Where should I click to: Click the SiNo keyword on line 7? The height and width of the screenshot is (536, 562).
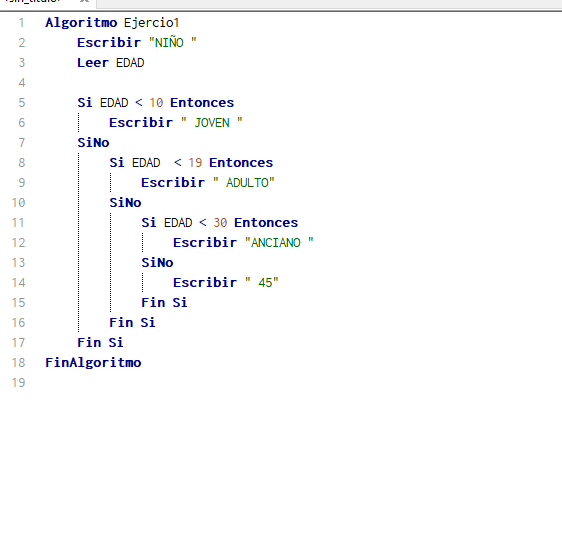pyautogui.click(x=93, y=143)
